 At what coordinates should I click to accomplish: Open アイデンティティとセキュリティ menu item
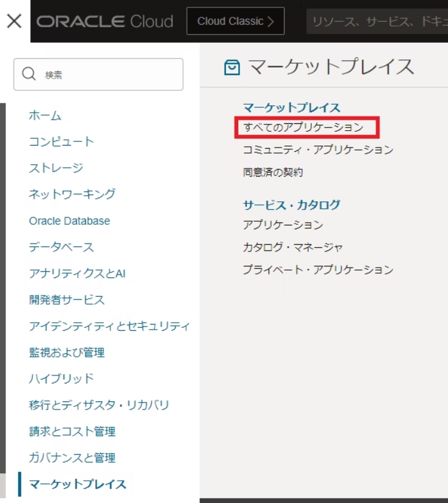109,326
